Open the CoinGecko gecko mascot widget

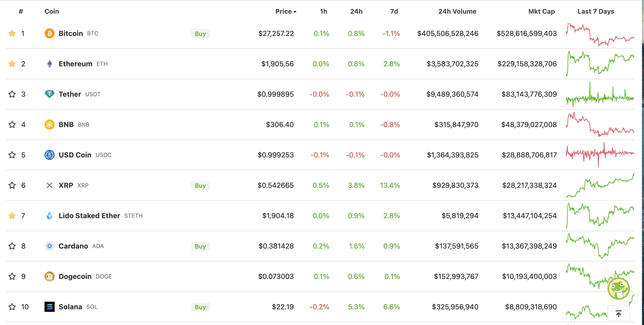pos(618,289)
